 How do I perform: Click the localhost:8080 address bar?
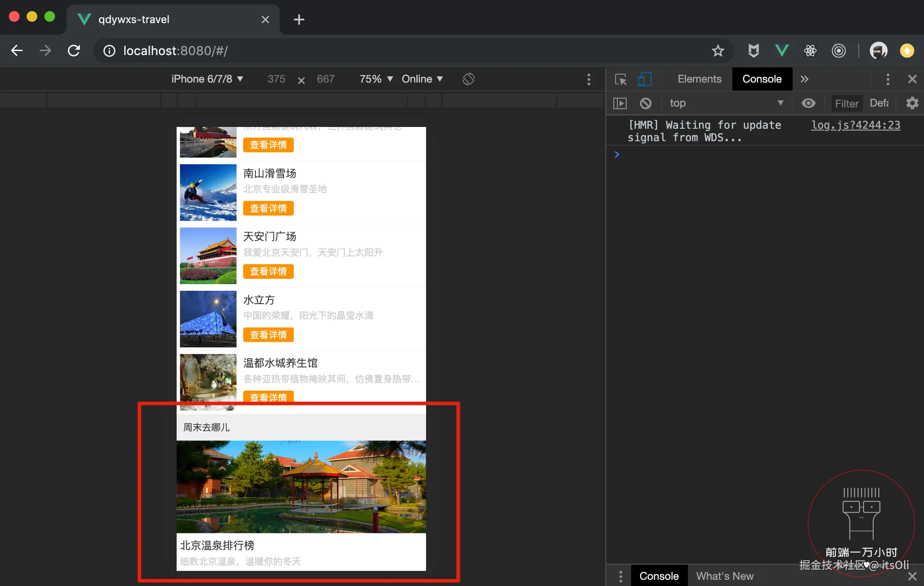point(413,51)
